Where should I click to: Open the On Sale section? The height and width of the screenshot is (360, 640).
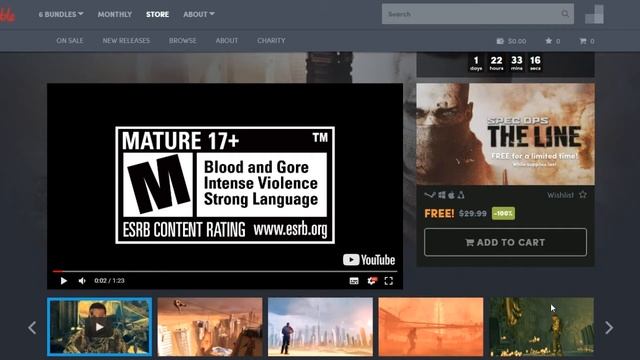tap(70, 40)
